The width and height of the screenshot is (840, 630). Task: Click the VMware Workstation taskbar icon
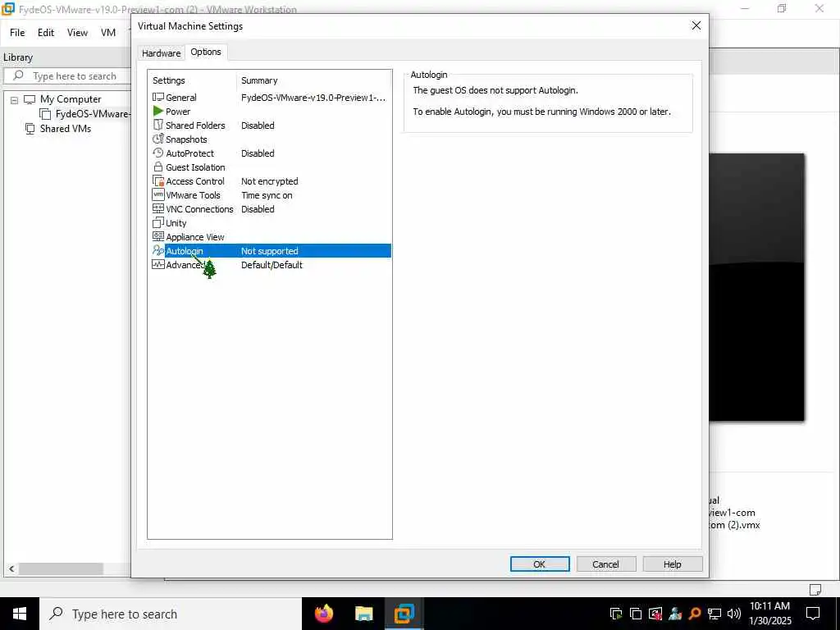[404, 614]
